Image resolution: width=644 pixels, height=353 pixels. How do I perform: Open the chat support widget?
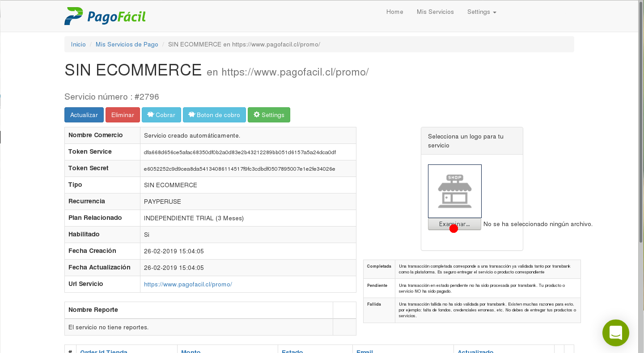[x=615, y=333]
